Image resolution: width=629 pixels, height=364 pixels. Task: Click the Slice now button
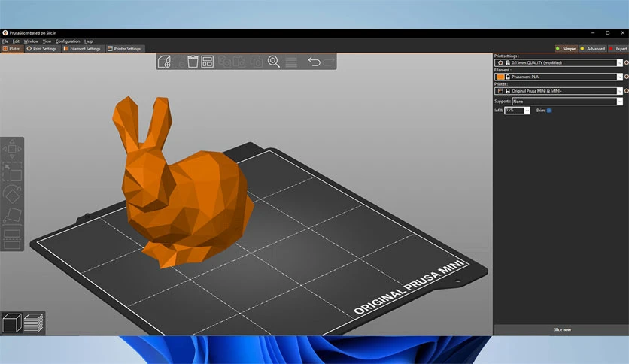(561, 329)
